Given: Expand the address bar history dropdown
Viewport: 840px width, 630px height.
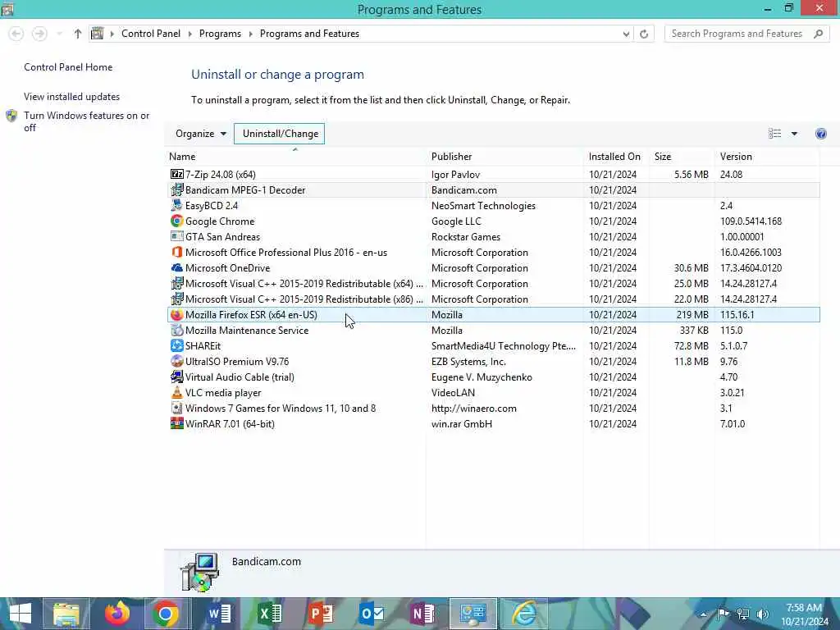Looking at the screenshot, I should tap(626, 34).
